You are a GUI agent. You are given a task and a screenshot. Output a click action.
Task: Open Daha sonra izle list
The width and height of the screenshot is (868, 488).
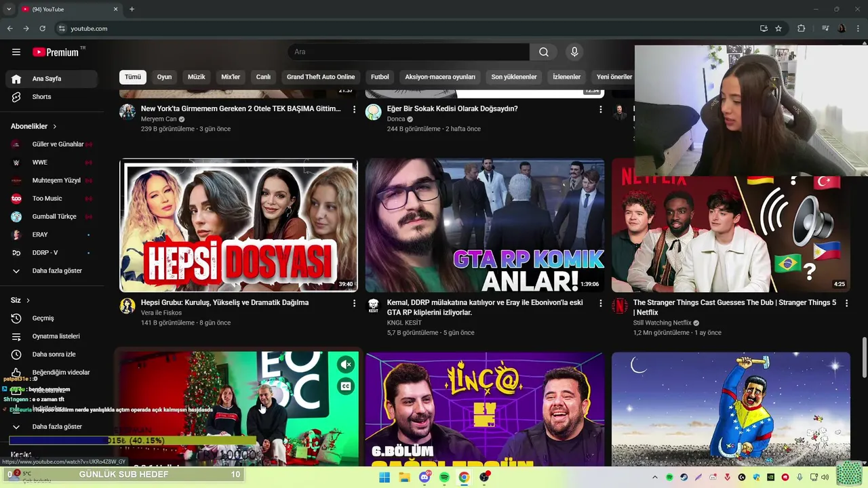pos(51,354)
